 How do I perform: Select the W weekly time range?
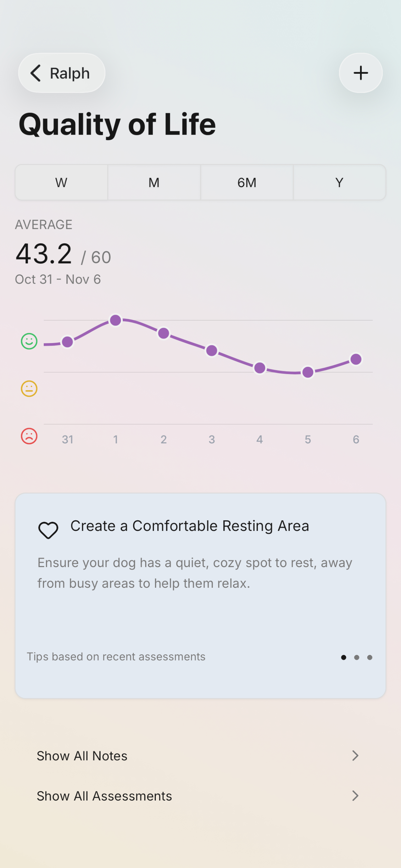pos(61,182)
